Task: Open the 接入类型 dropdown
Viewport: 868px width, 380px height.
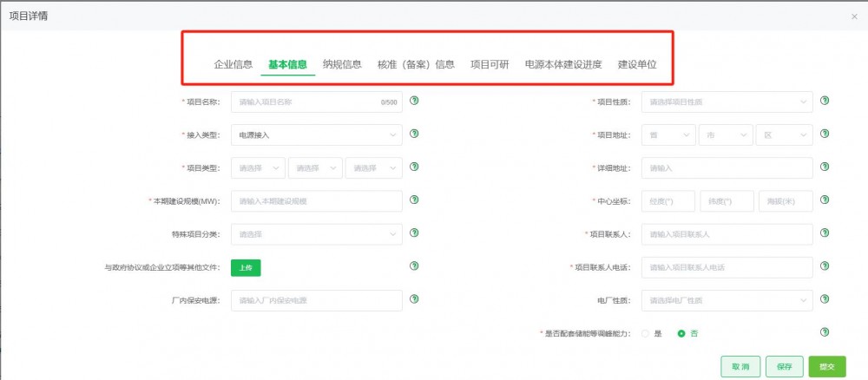Action: pos(316,135)
